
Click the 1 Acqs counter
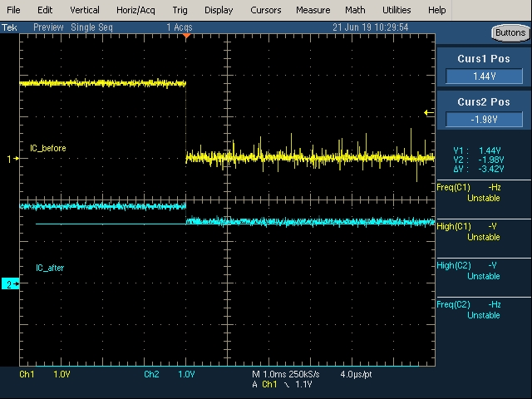(180, 27)
